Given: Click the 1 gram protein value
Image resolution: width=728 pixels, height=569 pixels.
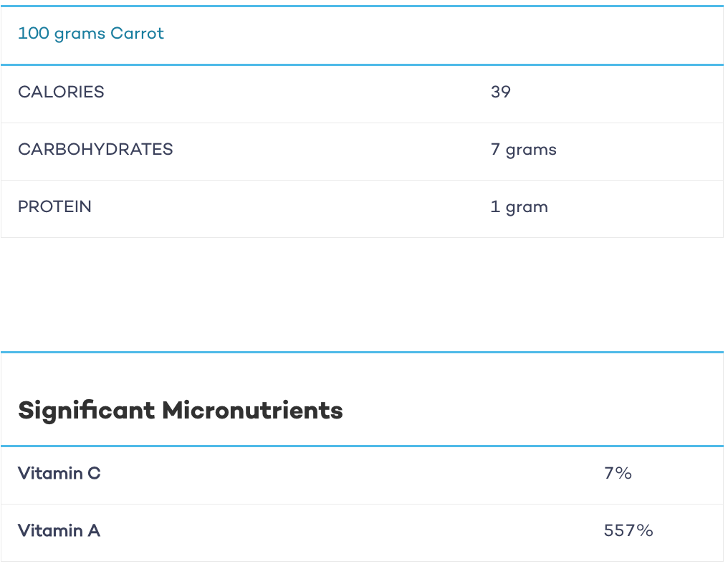Looking at the screenshot, I should point(519,207).
